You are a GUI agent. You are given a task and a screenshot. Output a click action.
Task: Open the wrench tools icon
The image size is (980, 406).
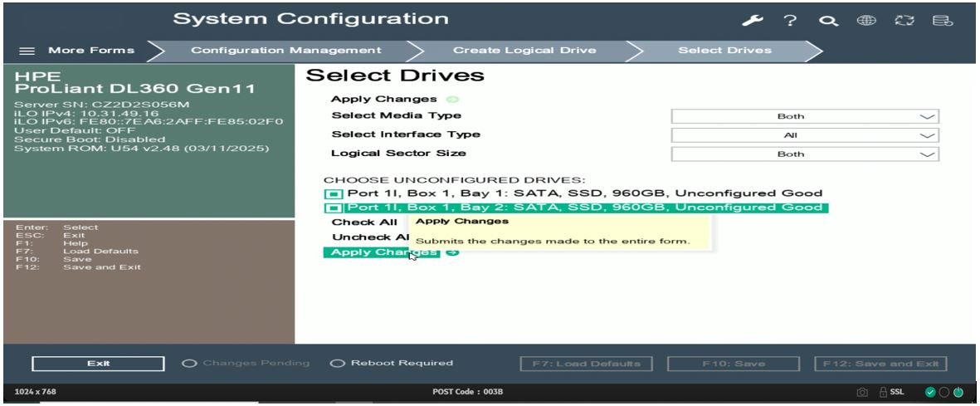point(753,20)
